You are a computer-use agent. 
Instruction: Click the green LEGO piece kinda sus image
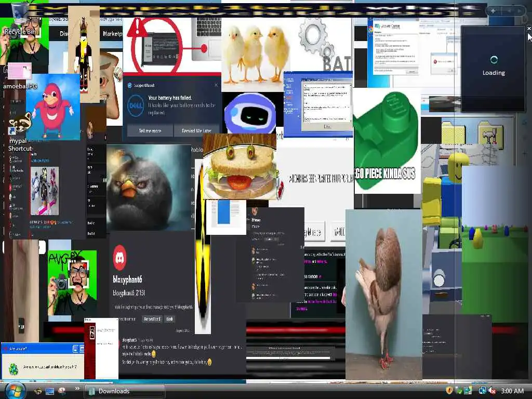click(x=387, y=140)
